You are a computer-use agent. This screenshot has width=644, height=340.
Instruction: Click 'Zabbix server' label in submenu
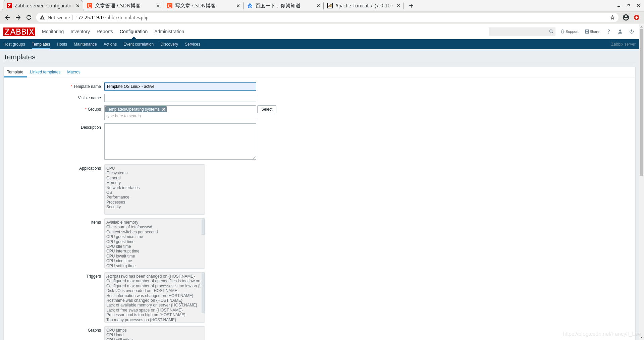pos(623,44)
